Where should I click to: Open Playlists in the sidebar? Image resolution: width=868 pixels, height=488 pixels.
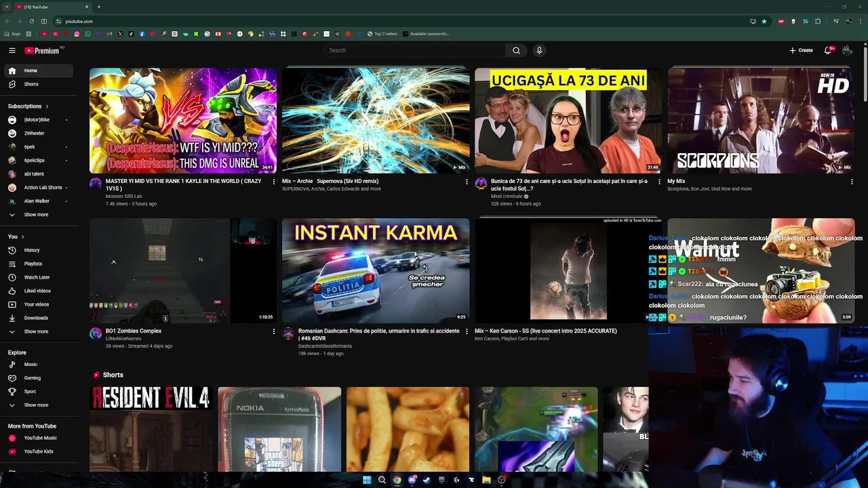(x=38, y=264)
